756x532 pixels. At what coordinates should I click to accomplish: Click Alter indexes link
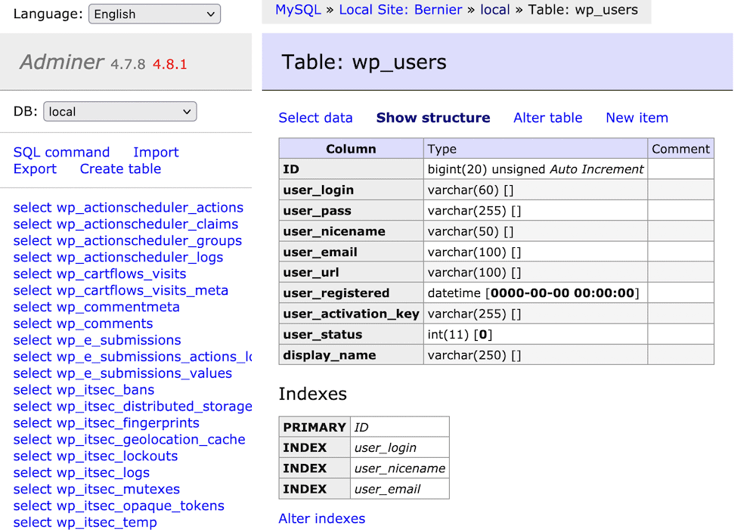point(321,518)
